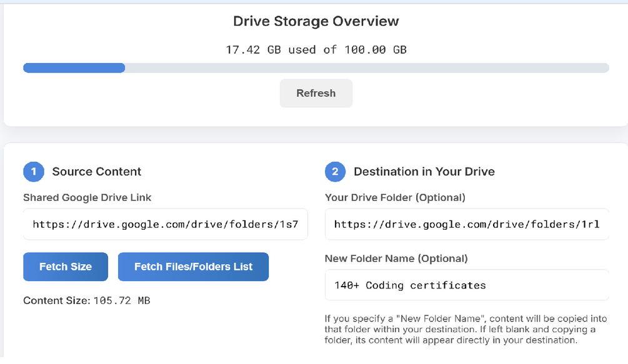Click Fetch Files/Folders List button
The height and width of the screenshot is (364, 628).
[193, 267]
